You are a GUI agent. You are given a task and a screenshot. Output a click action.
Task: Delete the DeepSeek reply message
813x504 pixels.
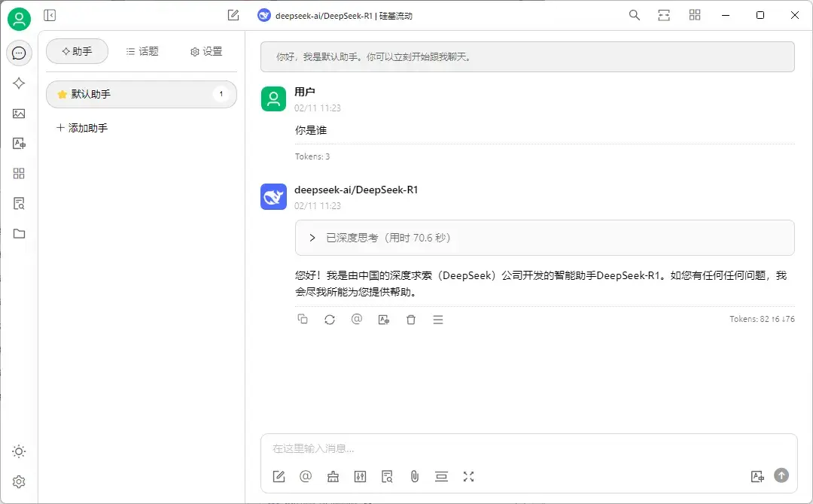coord(411,320)
